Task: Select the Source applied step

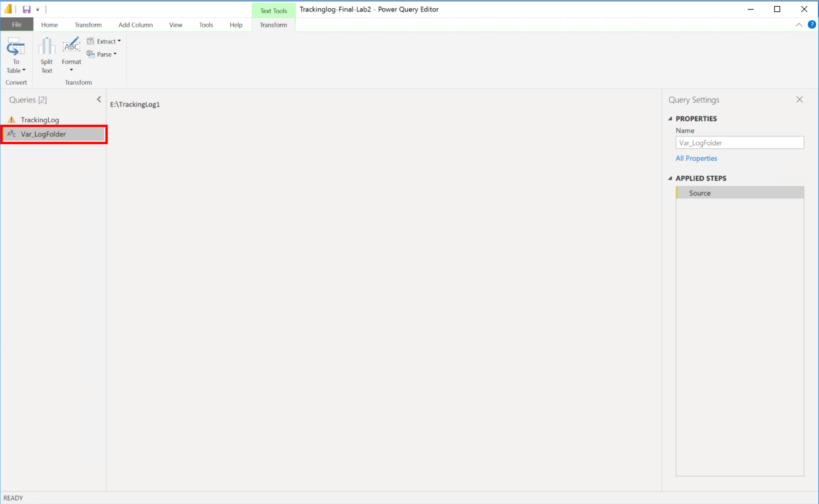Action: pyautogui.click(x=699, y=193)
